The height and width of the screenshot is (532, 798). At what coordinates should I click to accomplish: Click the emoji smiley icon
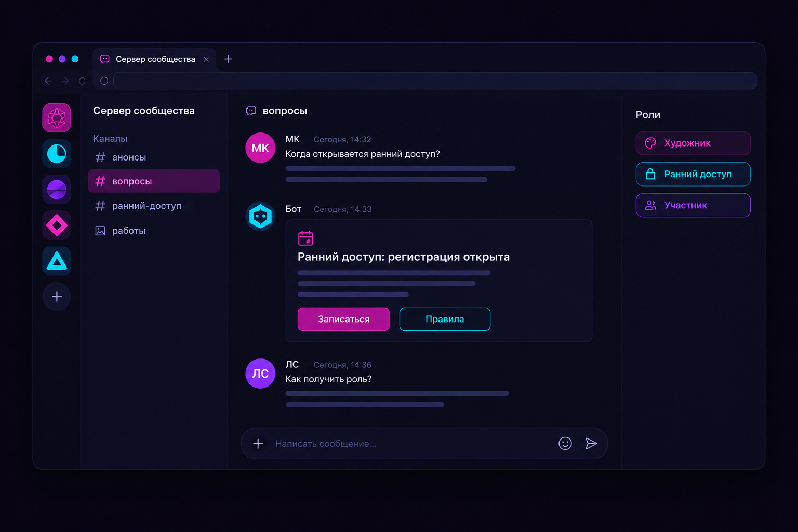pos(565,443)
